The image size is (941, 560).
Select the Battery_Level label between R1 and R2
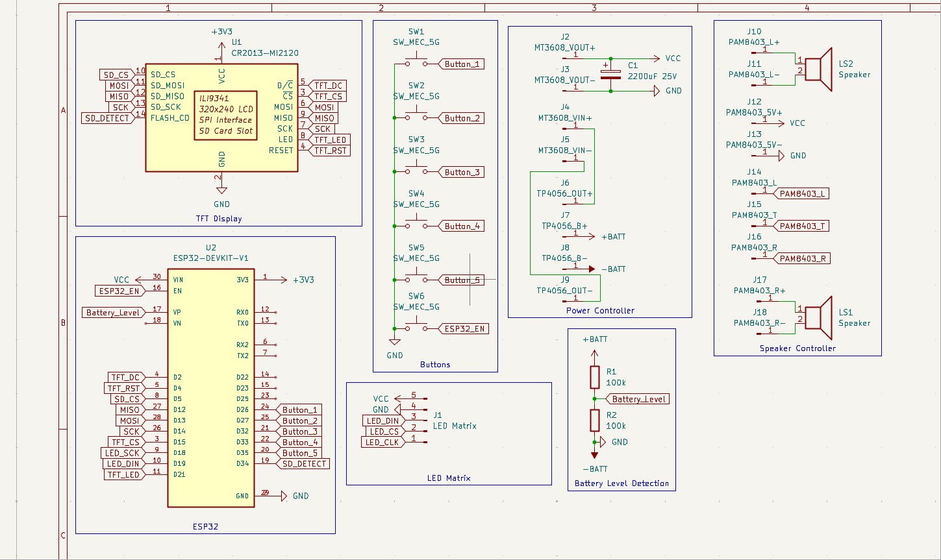(x=638, y=399)
